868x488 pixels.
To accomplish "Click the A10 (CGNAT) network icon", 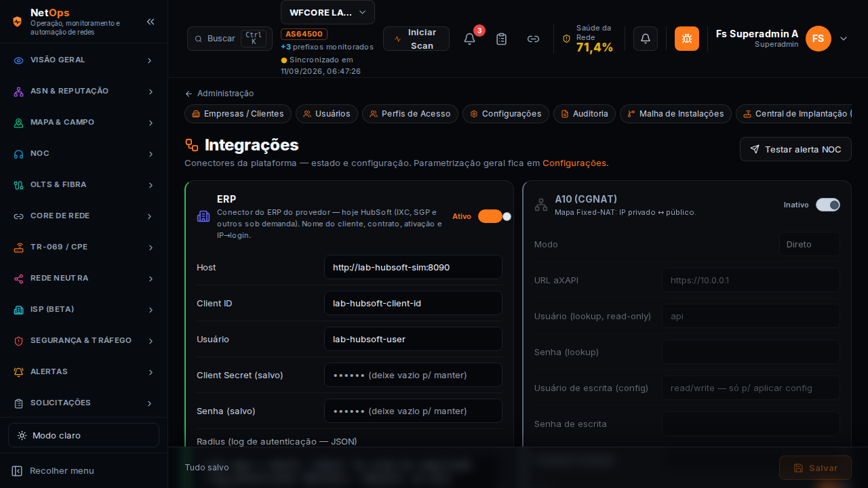I will click(541, 205).
